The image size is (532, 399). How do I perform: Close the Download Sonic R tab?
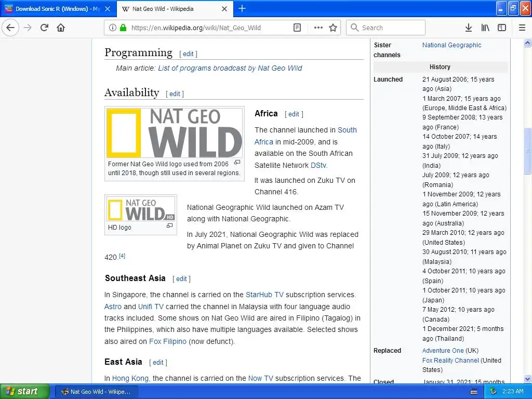click(x=108, y=9)
